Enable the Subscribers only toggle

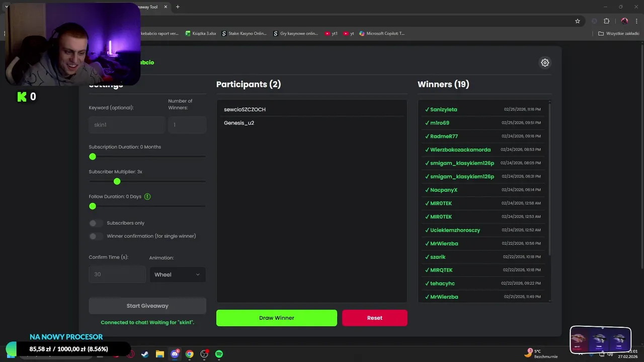96,223
